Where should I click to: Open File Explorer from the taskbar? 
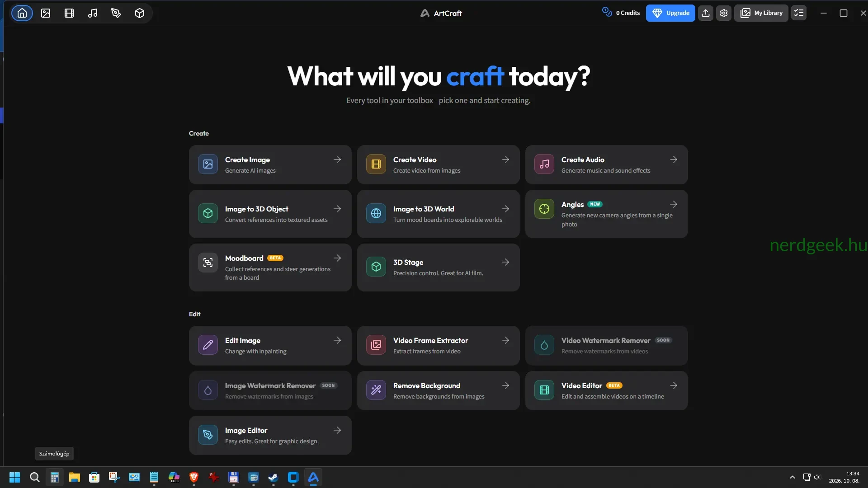pyautogui.click(x=74, y=477)
